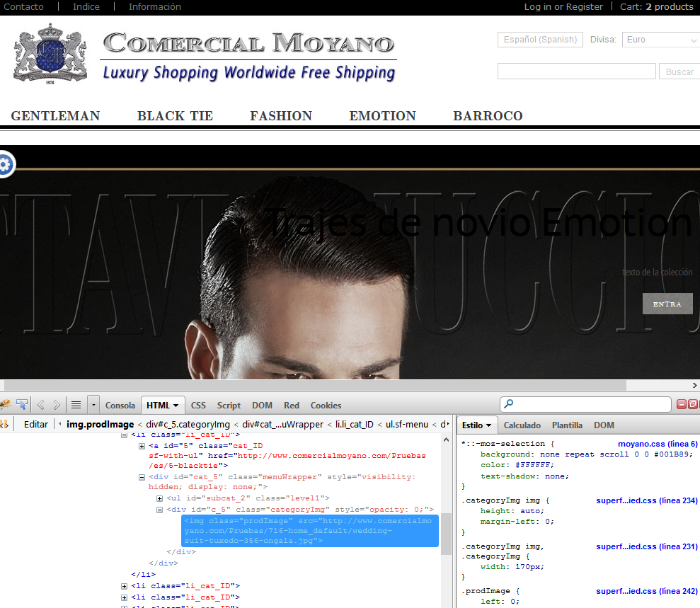Go forward in Firebug panel history
Viewport: 700px width, 608px height.
(57, 405)
